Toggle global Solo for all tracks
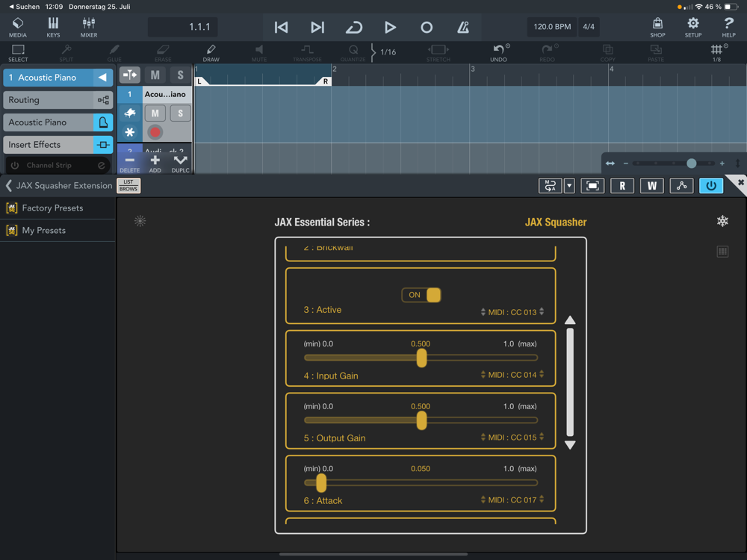Screen dimensions: 747x560 (x=180, y=75)
